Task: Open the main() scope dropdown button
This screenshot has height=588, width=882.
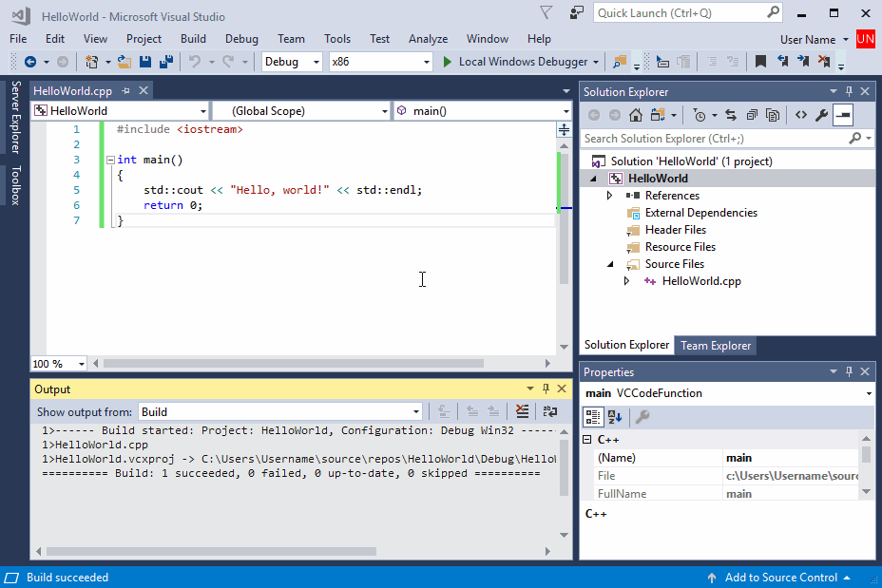Action: point(568,111)
